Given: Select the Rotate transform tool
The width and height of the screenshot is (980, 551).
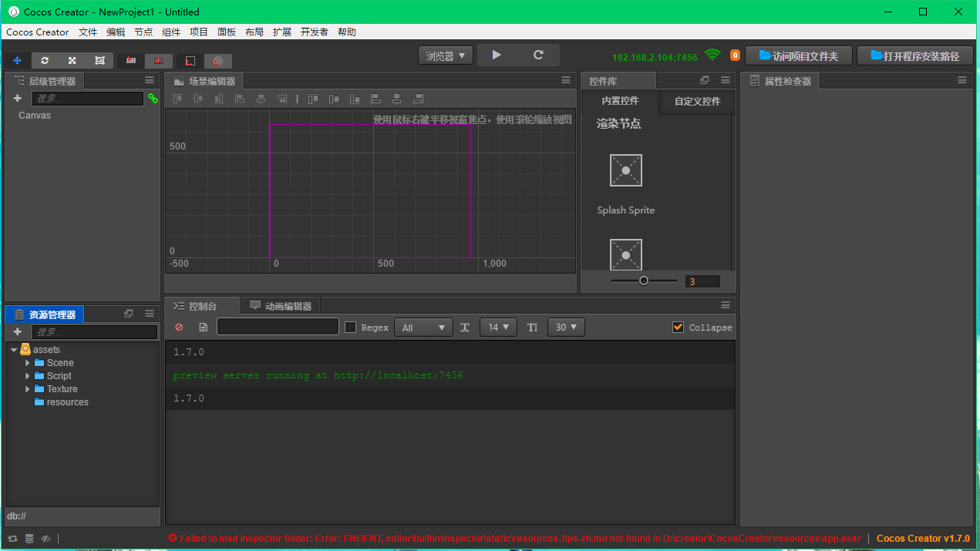Looking at the screenshot, I should pos(45,60).
